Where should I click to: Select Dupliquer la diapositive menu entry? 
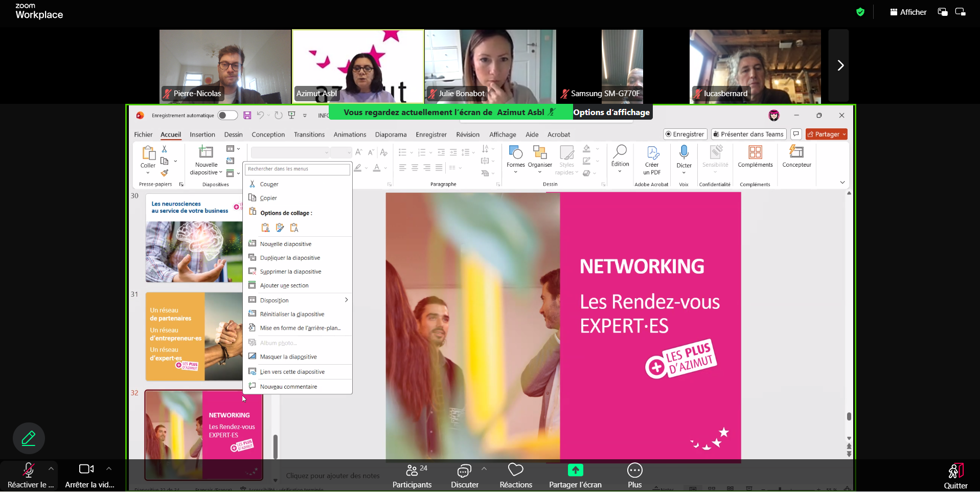(290, 258)
